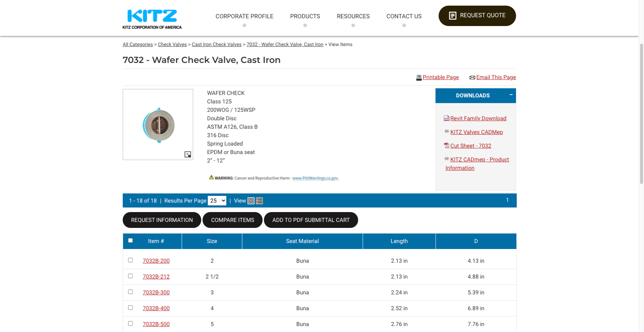Screen dimensions: 644x332
Task: Open the KITZ Valves CADMep link
Action: 477,132
